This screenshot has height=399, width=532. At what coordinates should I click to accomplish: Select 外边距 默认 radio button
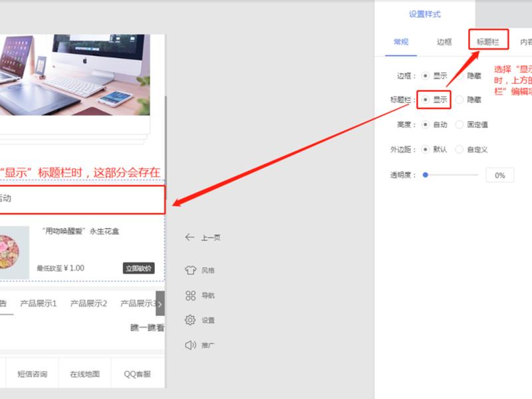pos(425,149)
